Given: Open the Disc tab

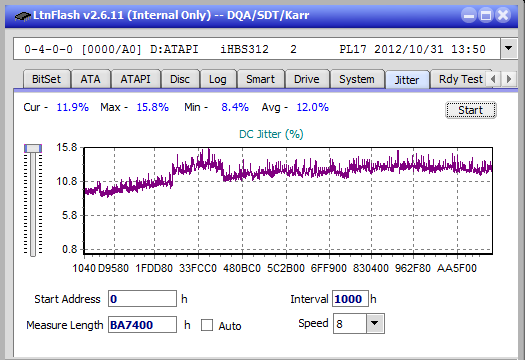Looking at the screenshot, I should tap(180, 79).
